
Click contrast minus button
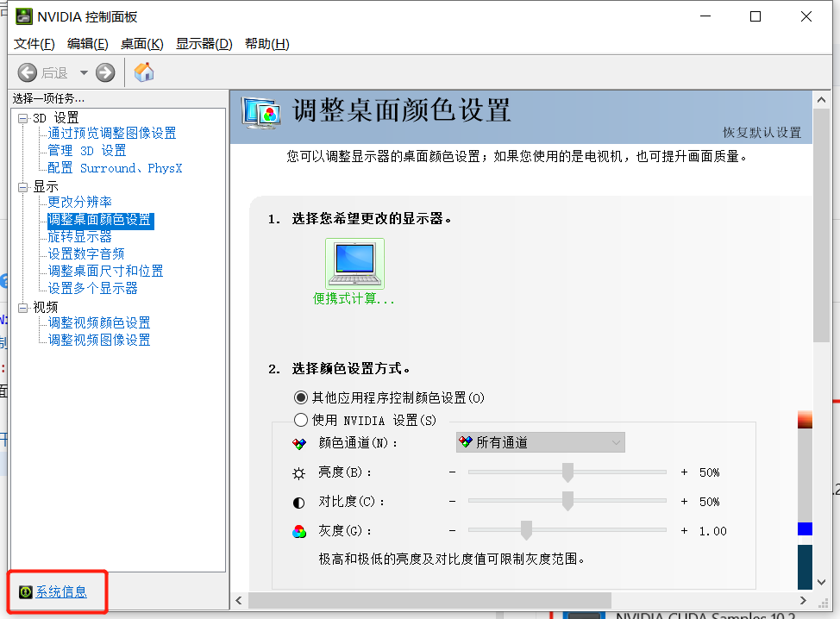tap(453, 502)
